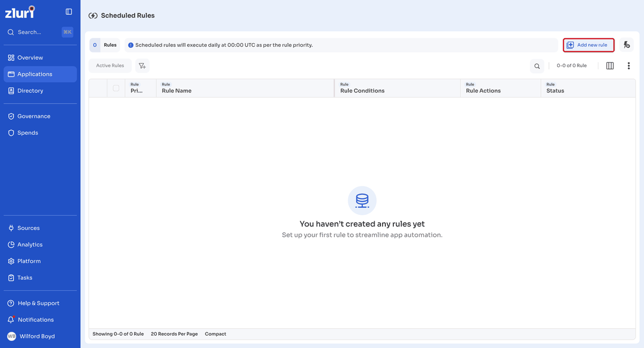Click the Sources plug icon

[x=11, y=228]
